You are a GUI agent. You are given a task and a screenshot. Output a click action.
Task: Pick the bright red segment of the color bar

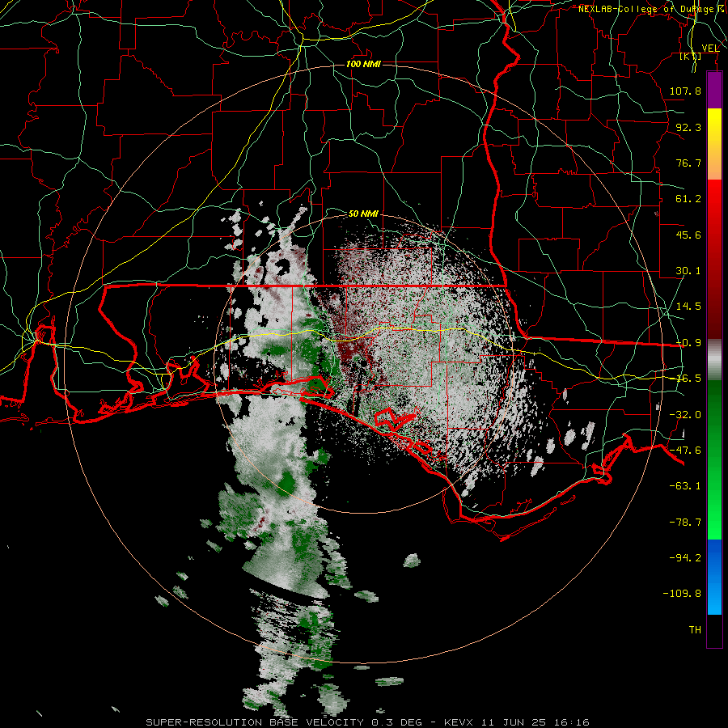pos(714,200)
